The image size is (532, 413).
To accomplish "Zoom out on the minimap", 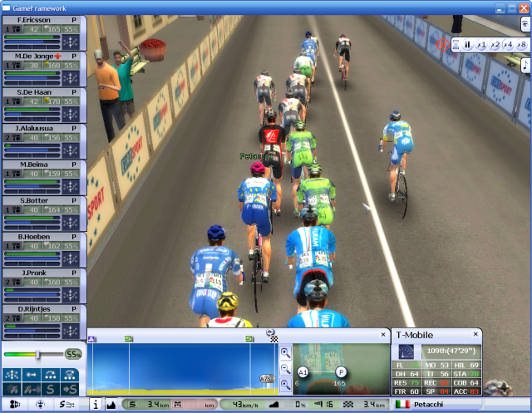I will (x=286, y=369).
